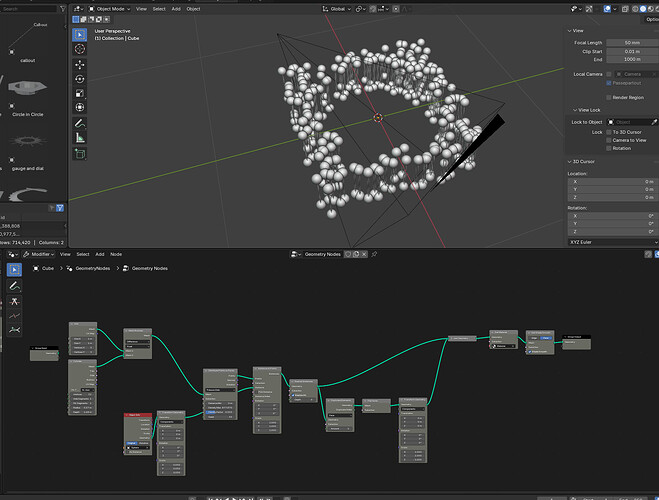Toggle proportional editing icon
The height and width of the screenshot is (500, 659).
point(395,9)
